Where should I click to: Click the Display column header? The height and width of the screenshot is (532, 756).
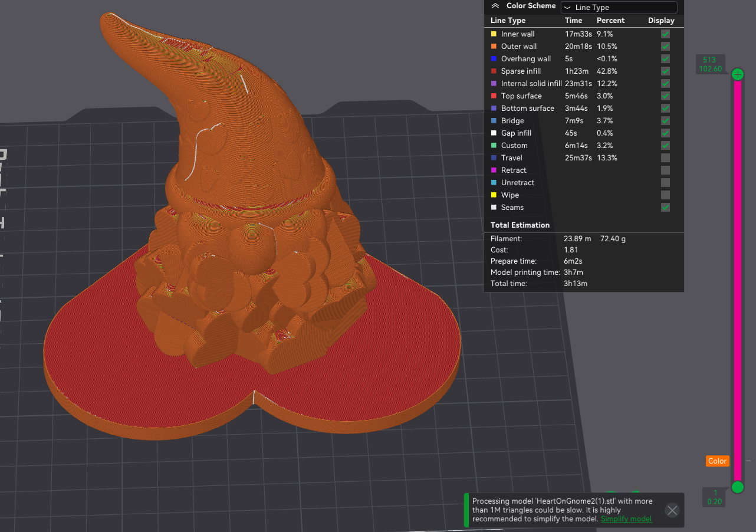(660, 21)
